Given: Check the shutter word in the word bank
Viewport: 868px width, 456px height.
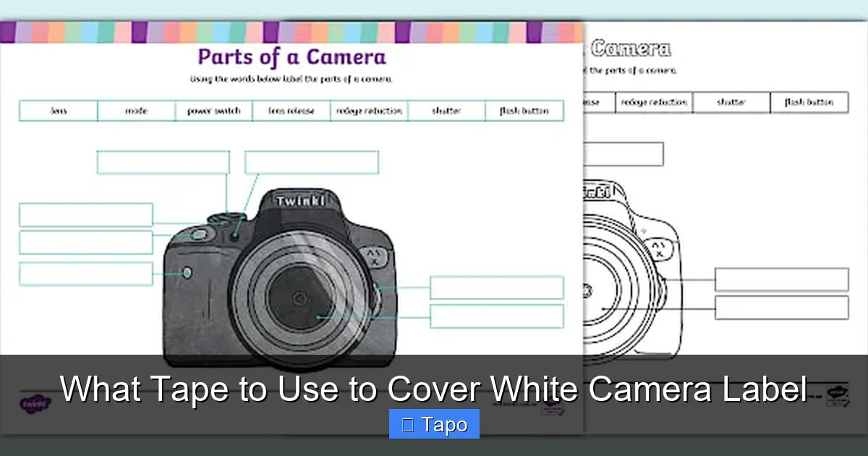Looking at the screenshot, I should point(446,111).
